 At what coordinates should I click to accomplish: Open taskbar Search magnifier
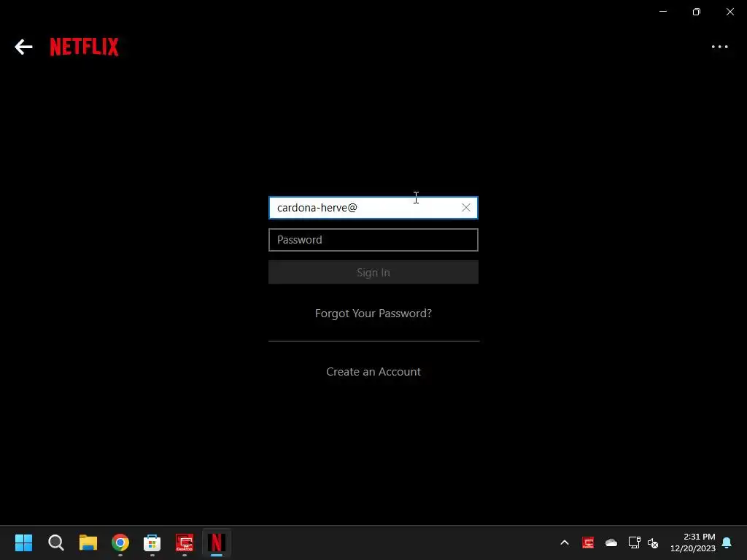point(55,542)
